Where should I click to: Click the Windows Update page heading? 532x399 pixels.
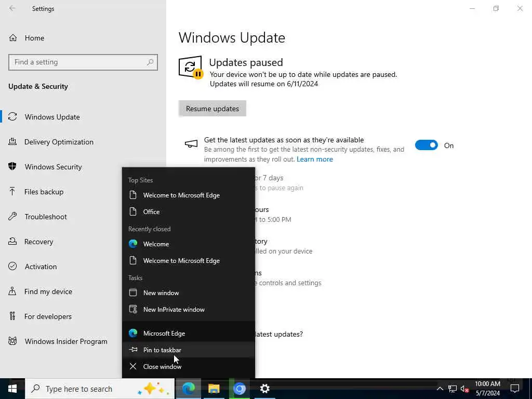click(x=232, y=37)
